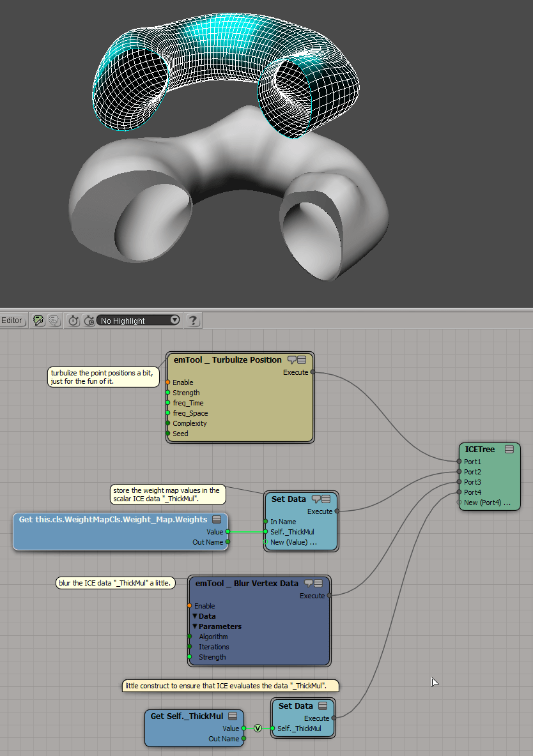Collapse the Parameters section in Blur Vertex Data
The image size is (533, 756).
tap(195, 626)
